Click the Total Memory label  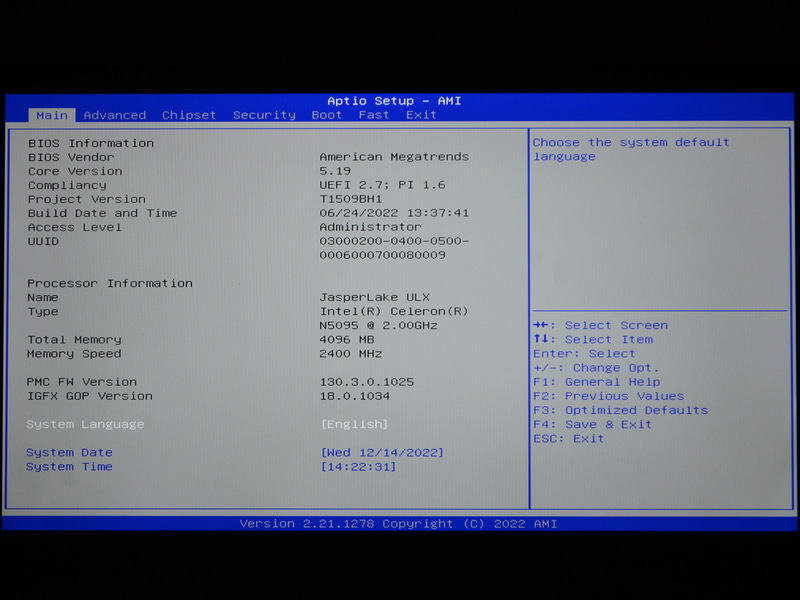[74, 340]
